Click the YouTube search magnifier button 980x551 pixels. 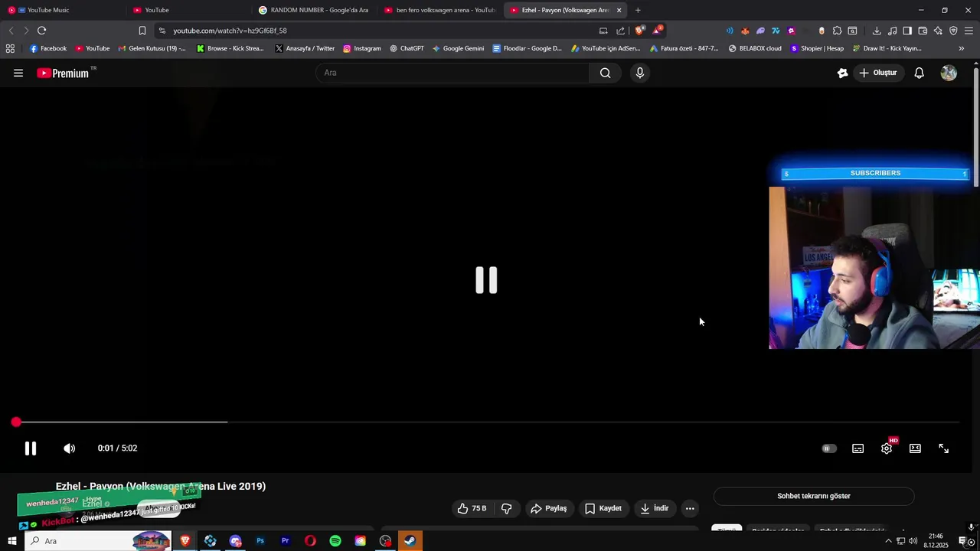coord(605,73)
